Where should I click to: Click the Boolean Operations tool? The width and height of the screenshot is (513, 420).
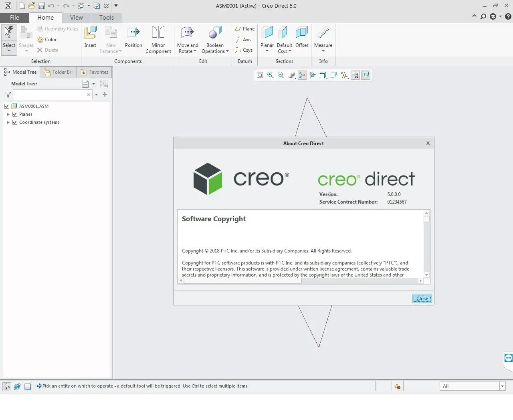tap(215, 39)
